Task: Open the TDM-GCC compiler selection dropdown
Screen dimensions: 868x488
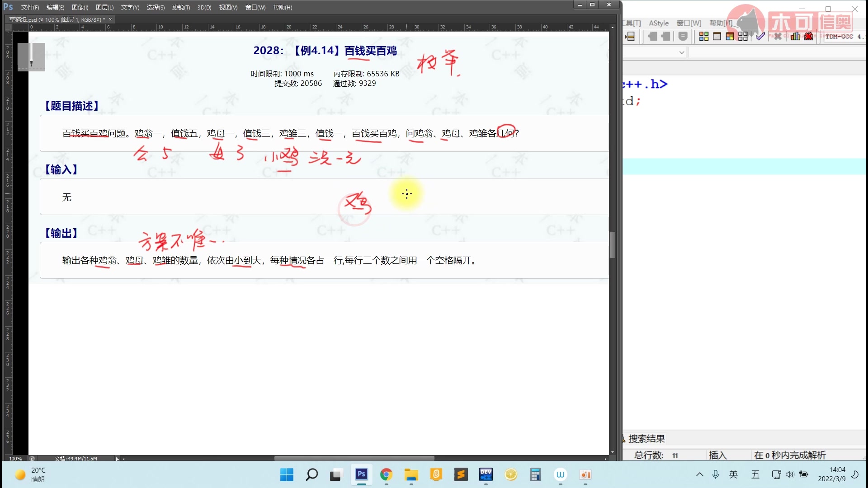Action: pyautogui.click(x=844, y=36)
